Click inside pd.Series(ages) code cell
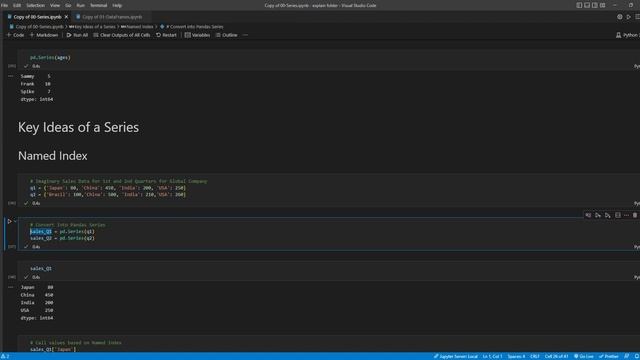The image size is (640, 360). tap(50, 58)
